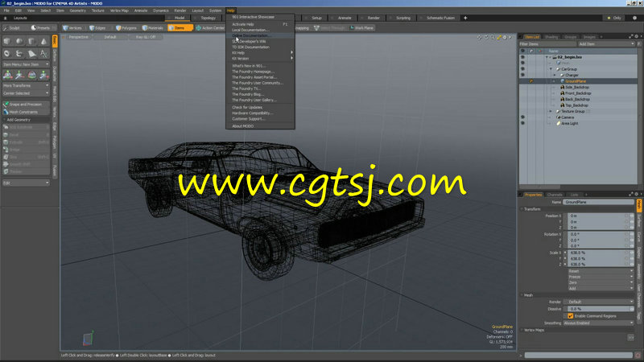Open the Work Plane options
644x362 pixels.
click(x=361, y=28)
